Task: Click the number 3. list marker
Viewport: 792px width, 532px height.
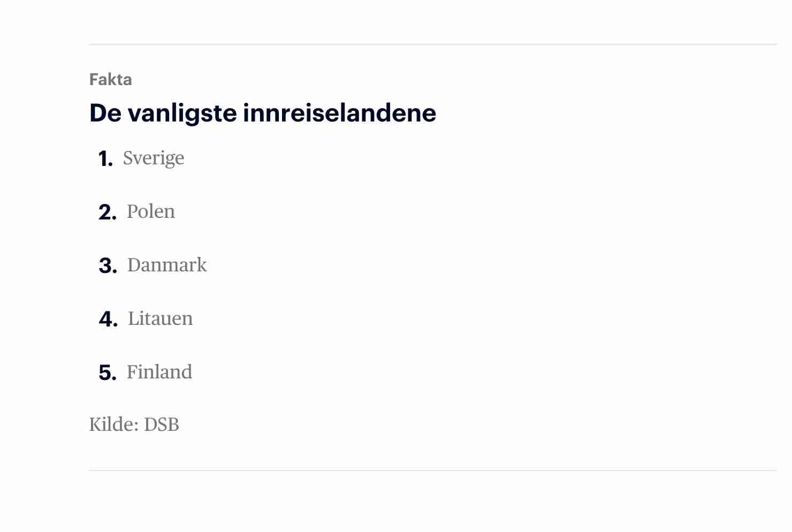Action: click(x=108, y=266)
